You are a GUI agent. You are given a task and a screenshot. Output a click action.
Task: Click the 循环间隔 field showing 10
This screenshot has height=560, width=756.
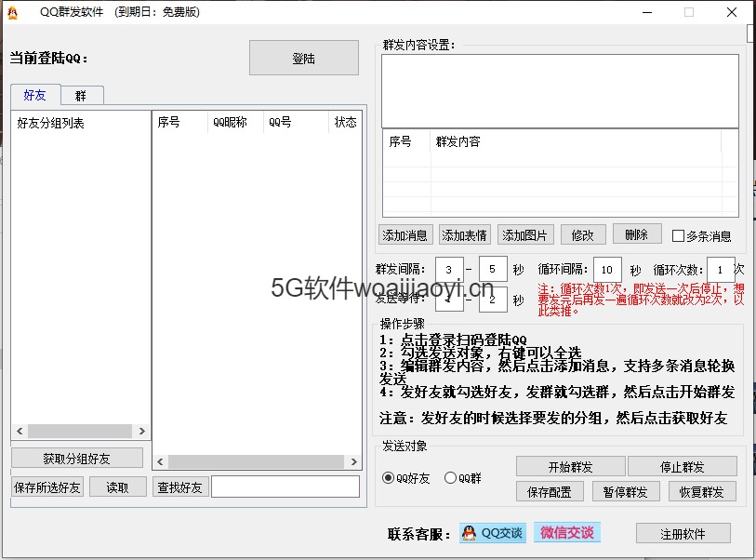[x=607, y=269]
